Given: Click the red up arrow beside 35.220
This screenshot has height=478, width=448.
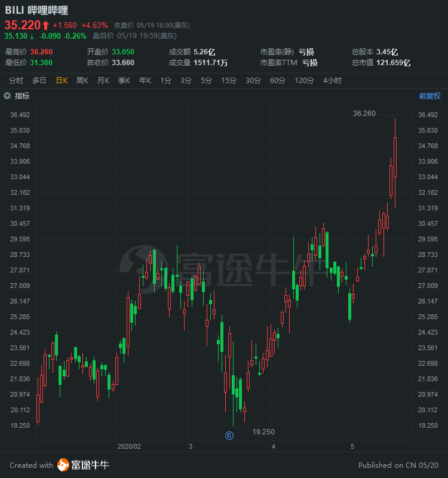Looking at the screenshot, I should [45, 25].
